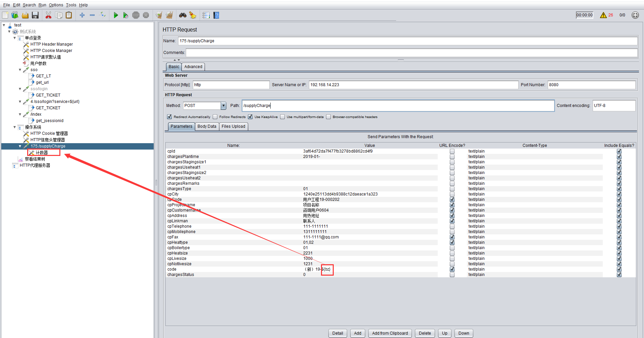
Task: Click the Add from Clipboard button
Action: [x=390, y=333]
